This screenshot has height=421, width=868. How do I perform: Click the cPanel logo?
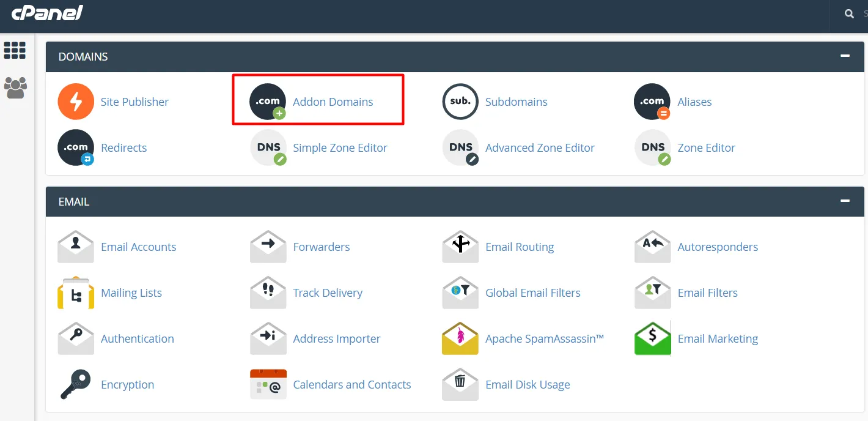47,13
